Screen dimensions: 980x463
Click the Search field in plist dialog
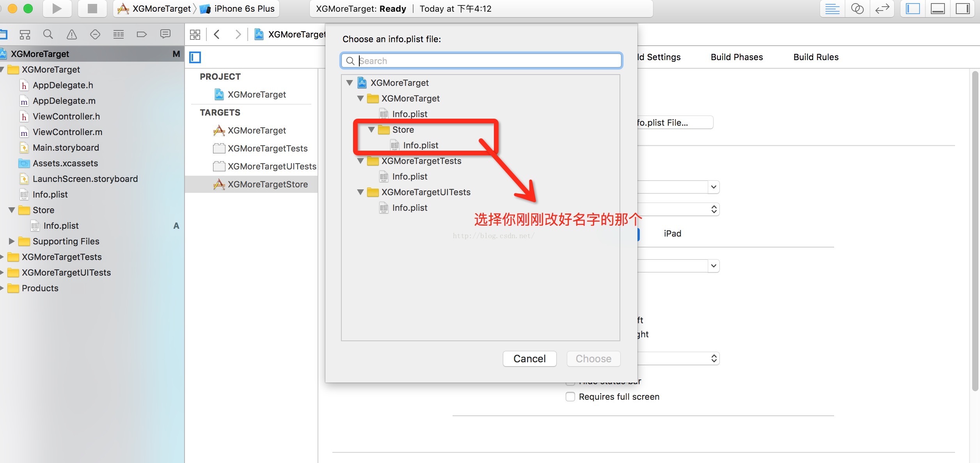tap(481, 61)
